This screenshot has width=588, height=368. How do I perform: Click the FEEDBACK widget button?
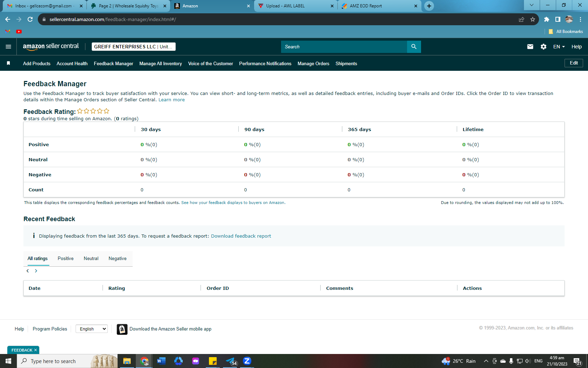pyautogui.click(x=23, y=350)
